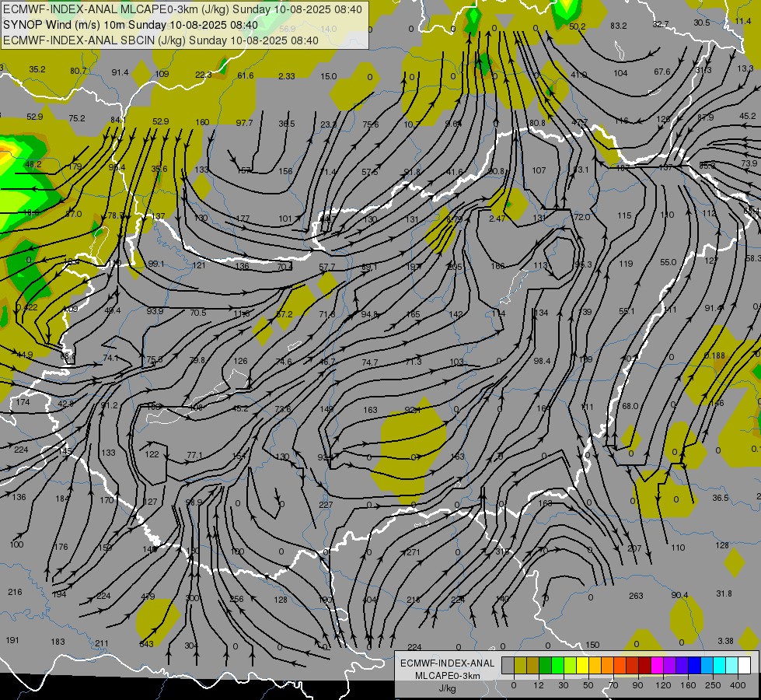Viewport: 761px width, 700px height.
Task: Select the white swatch at the legend end
Action: [x=745, y=666]
